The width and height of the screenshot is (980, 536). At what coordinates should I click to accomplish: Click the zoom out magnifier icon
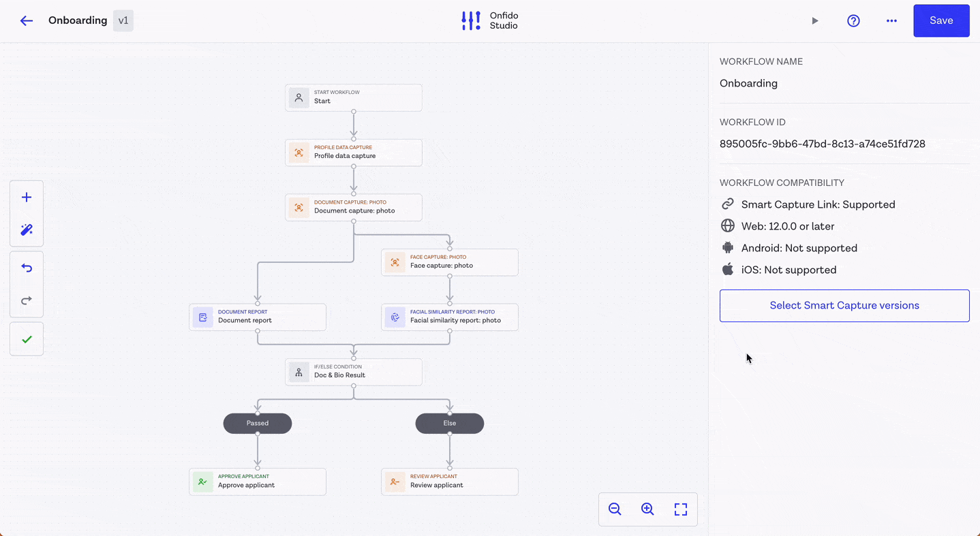pos(615,509)
